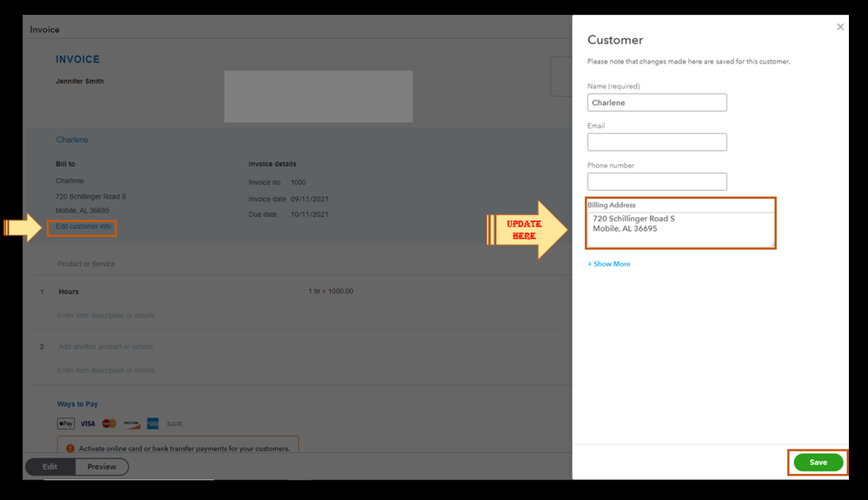Click the Ways to Pay heading
Image resolution: width=868 pixels, height=500 pixels.
(77, 403)
